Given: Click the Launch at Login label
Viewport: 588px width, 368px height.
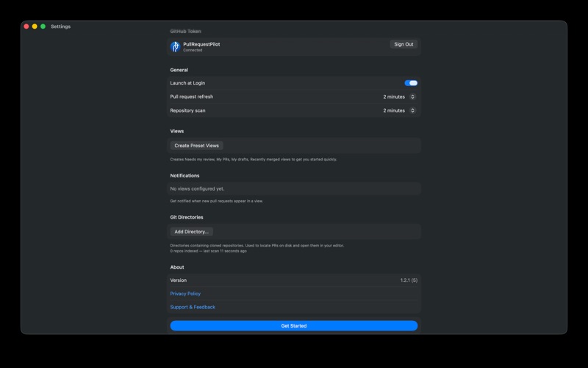Looking at the screenshot, I should click(187, 83).
